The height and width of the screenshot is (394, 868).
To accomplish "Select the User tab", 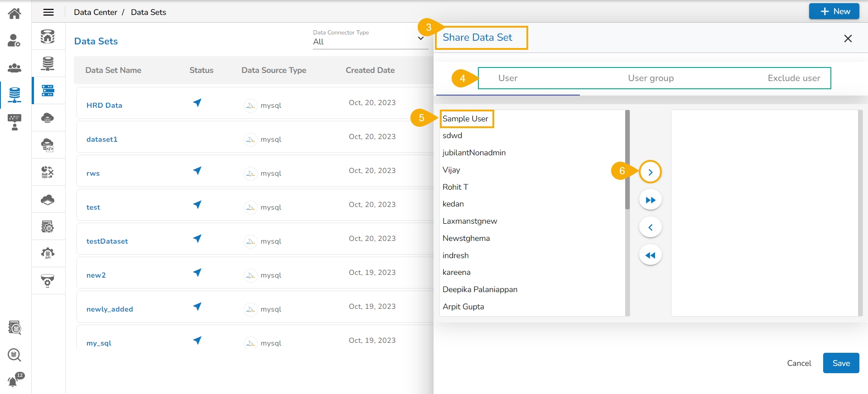I will click(507, 78).
